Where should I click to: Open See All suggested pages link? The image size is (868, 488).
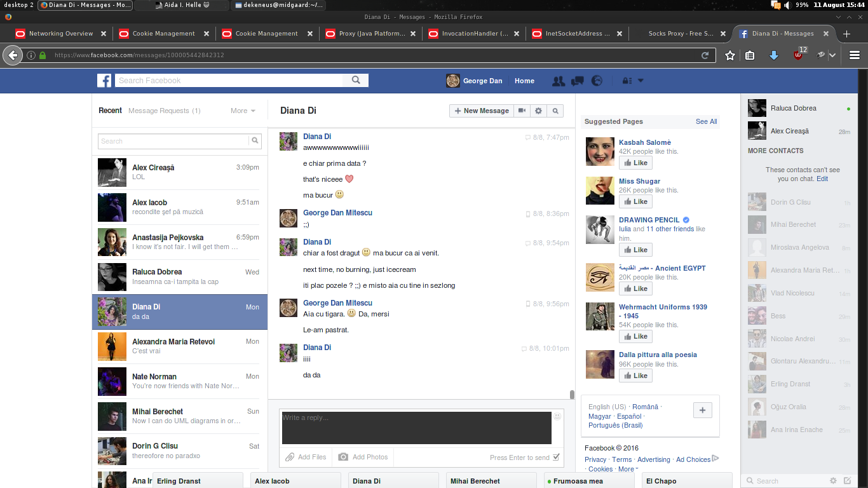[x=706, y=121]
